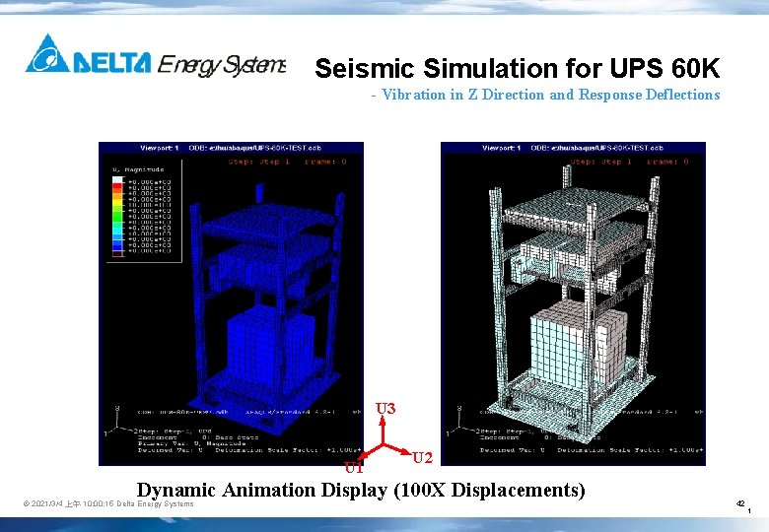769x532 pixels.
Task: Select the 'Seismic Simulation for UPS 60K' title
Action: pos(518,68)
